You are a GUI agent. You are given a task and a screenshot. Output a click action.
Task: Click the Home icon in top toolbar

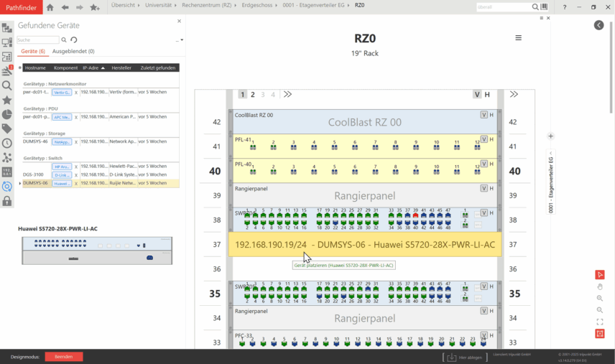point(50,7)
